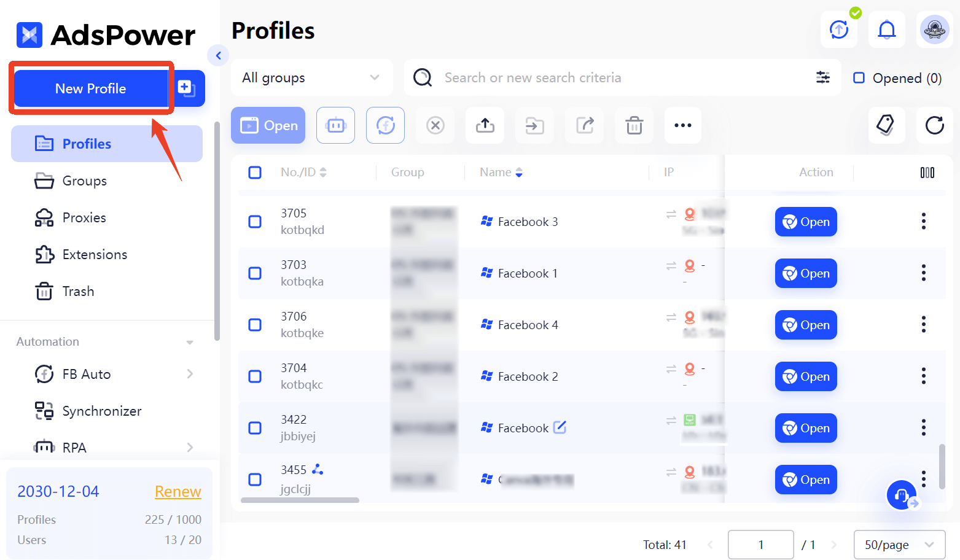Toggle the select-all header checkbox
Viewport: 960px width, 560px height.
[255, 173]
